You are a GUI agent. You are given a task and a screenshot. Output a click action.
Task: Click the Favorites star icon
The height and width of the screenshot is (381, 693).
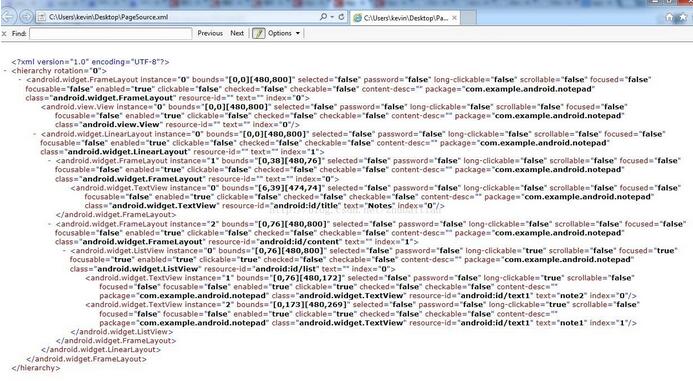683,17
